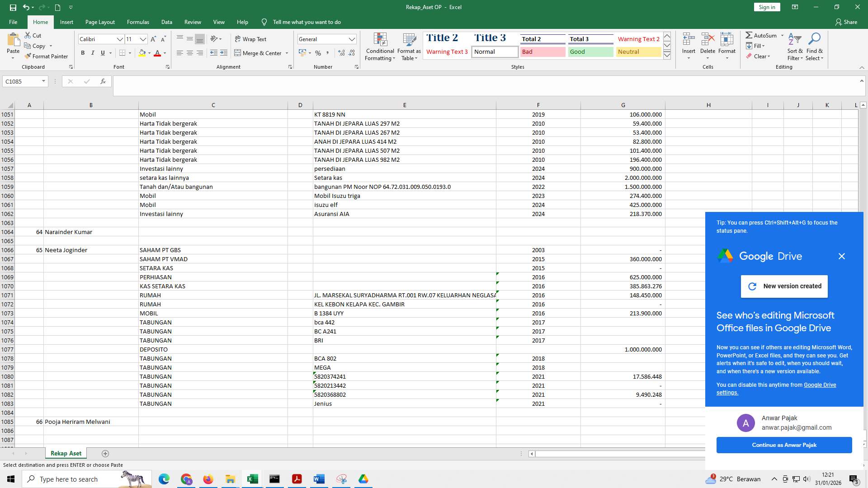This screenshot has height=488, width=868.
Task: Select the Warning Text 3 style
Action: pos(447,52)
